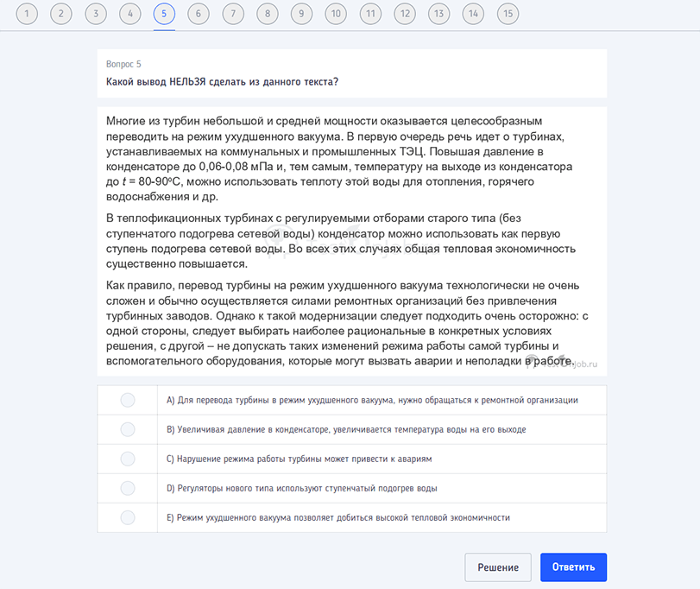The image size is (700, 589).
Task: Click the Решение button
Action: pos(498,567)
